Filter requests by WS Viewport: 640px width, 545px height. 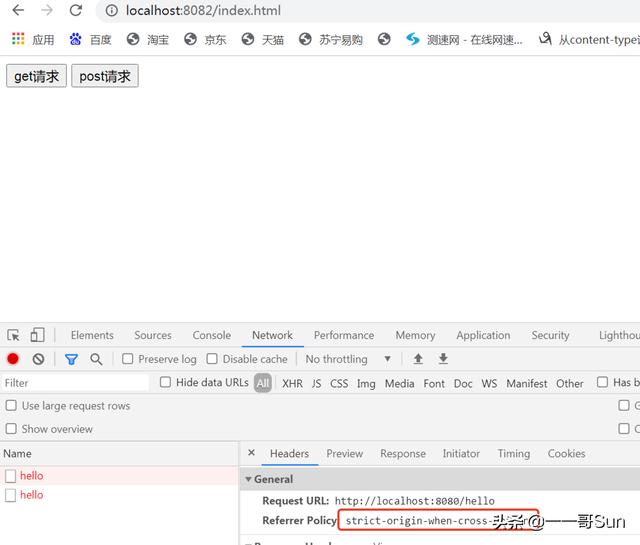pyautogui.click(x=489, y=383)
